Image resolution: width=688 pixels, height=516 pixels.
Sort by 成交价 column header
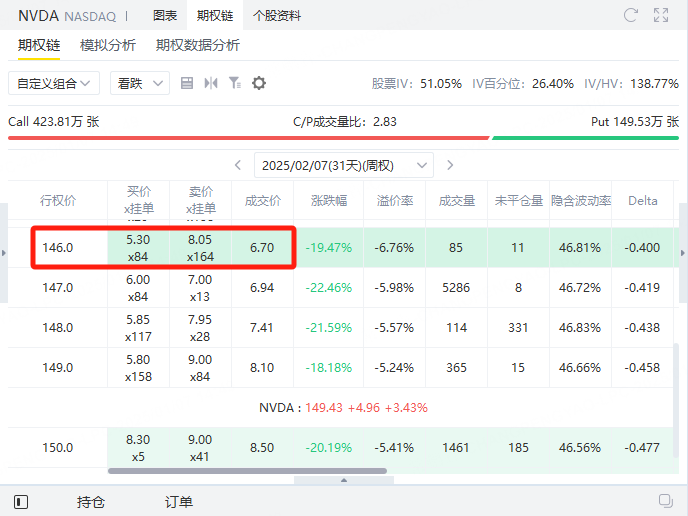click(262, 201)
